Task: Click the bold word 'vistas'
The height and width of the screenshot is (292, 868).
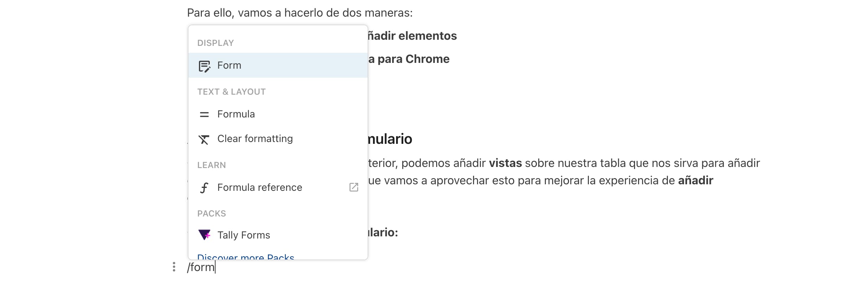Action: click(x=505, y=163)
